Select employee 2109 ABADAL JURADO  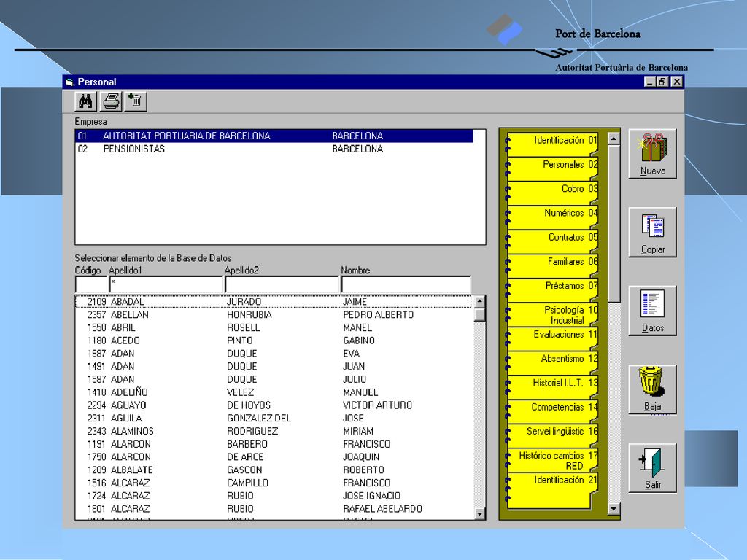coord(274,301)
